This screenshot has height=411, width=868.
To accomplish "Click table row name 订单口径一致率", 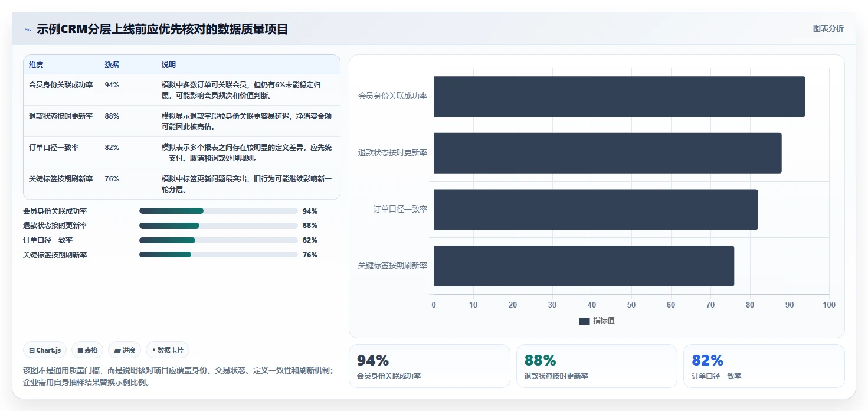I will coord(54,148).
